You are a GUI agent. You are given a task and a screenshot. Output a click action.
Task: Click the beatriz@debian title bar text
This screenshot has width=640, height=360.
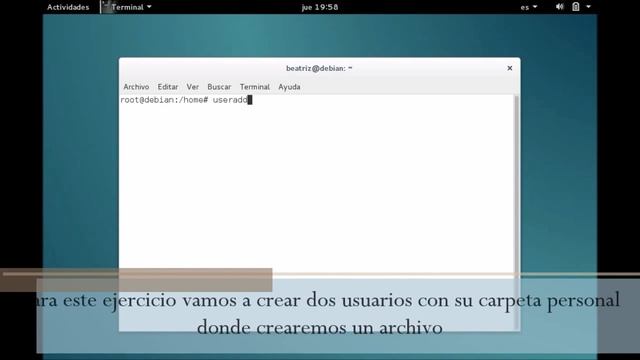(x=319, y=68)
